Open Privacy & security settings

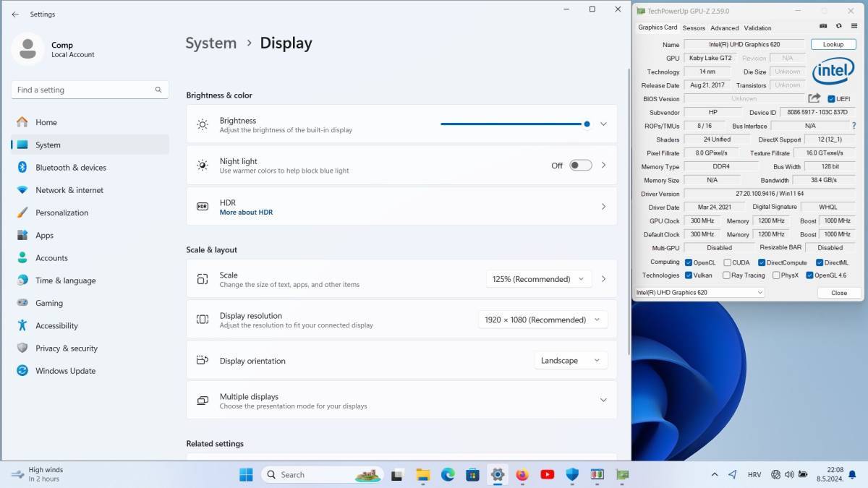pos(90,348)
